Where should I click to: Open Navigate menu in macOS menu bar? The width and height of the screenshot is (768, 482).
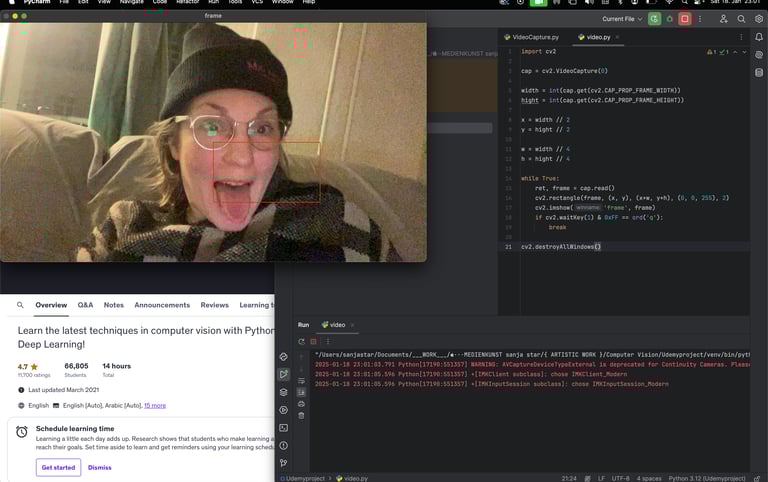click(x=131, y=2)
